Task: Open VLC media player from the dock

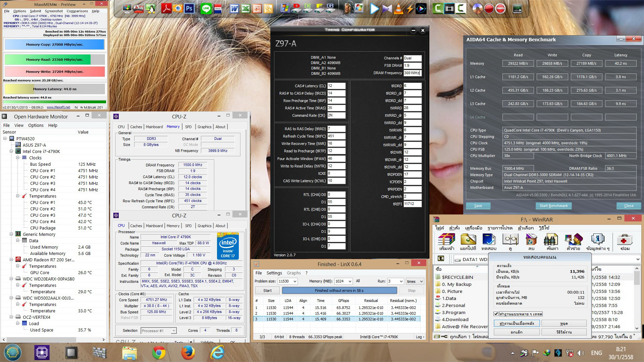Action: [x=398, y=8]
